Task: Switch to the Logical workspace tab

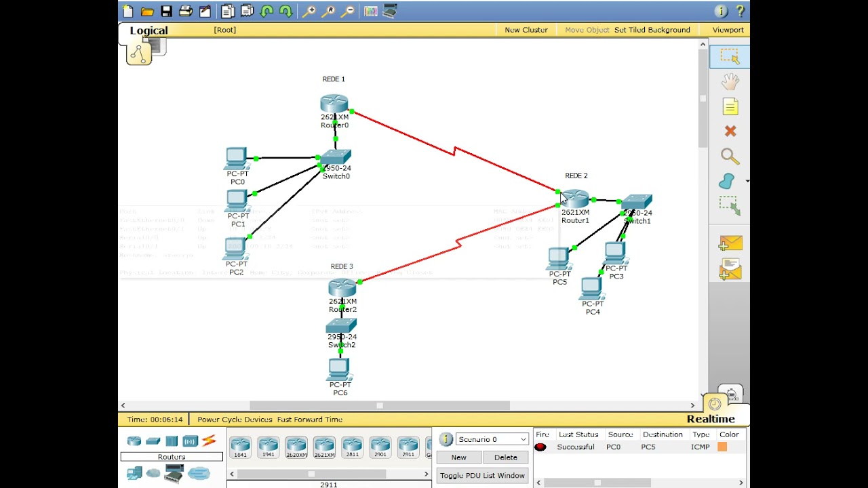Action: pos(149,30)
